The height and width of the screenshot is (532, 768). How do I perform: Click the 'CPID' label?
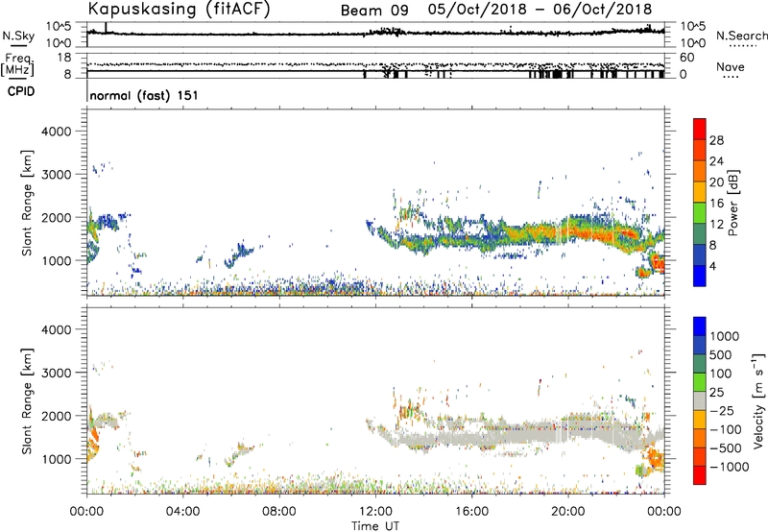point(21,91)
